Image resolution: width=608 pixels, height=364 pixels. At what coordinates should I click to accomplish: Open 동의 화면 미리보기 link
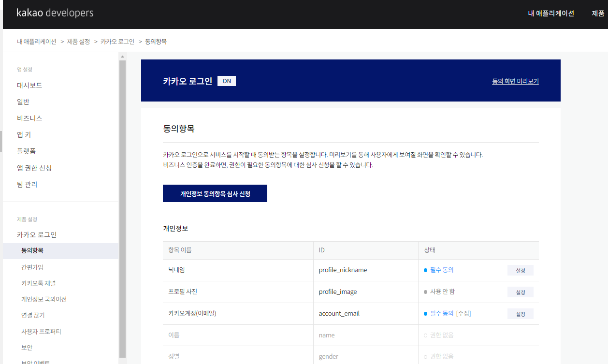tap(515, 81)
